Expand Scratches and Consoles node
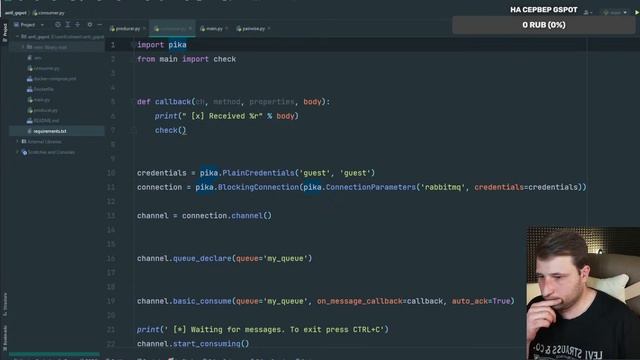This screenshot has height=360, width=640. 18,152
